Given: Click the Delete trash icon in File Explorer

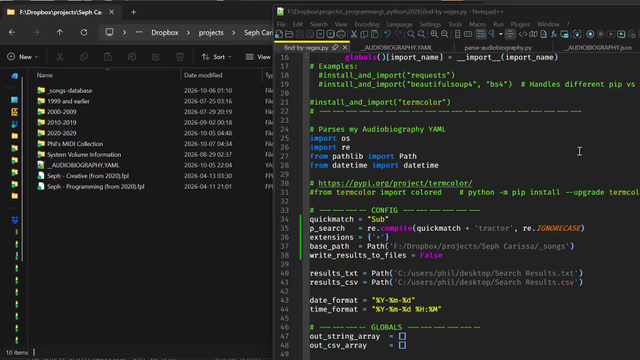Looking at the screenshot, I should [x=180, y=57].
